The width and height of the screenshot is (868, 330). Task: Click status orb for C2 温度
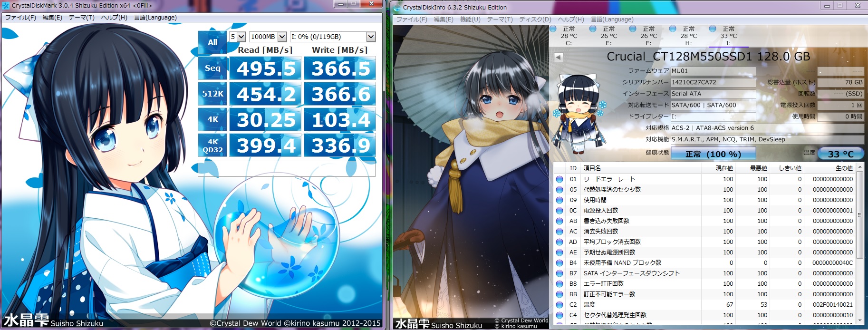[559, 305]
